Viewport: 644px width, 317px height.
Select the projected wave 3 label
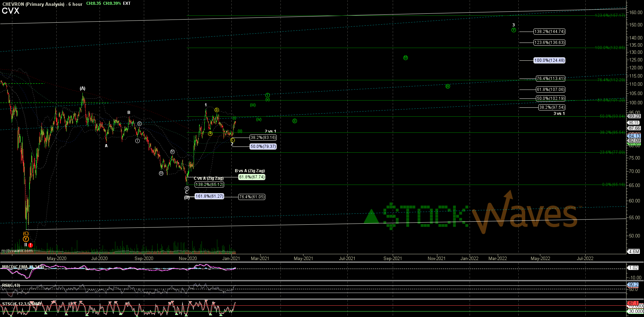(x=514, y=25)
